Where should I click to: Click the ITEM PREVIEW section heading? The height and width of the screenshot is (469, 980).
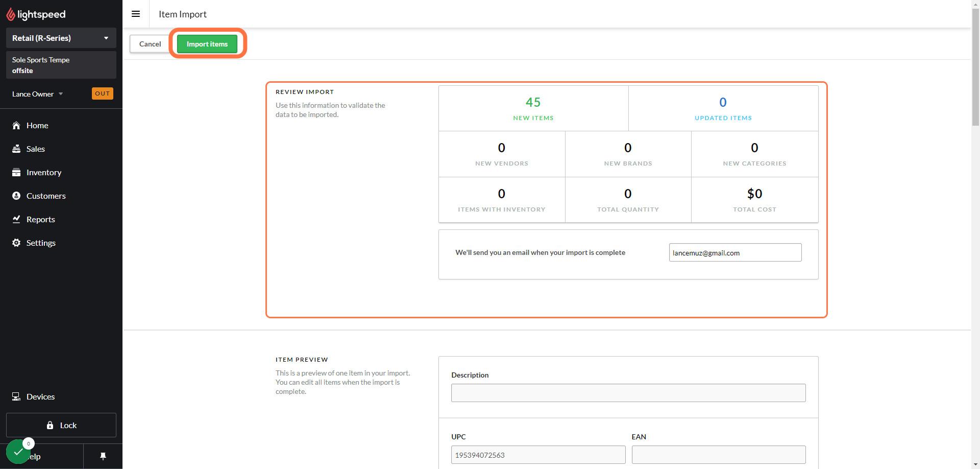tap(302, 360)
